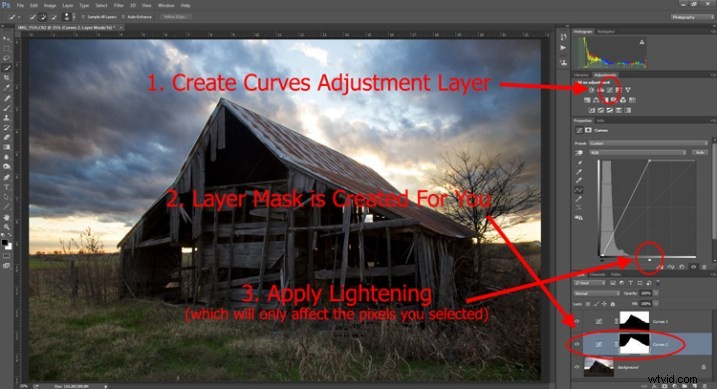Add a Levels adjustment
Viewport: 717px width, 389px height.
[x=601, y=90]
